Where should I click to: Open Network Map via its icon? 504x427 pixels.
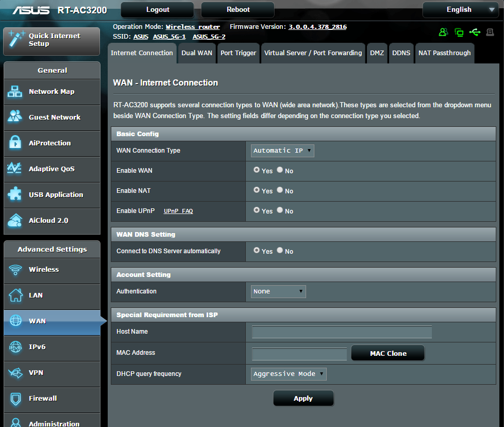click(15, 92)
